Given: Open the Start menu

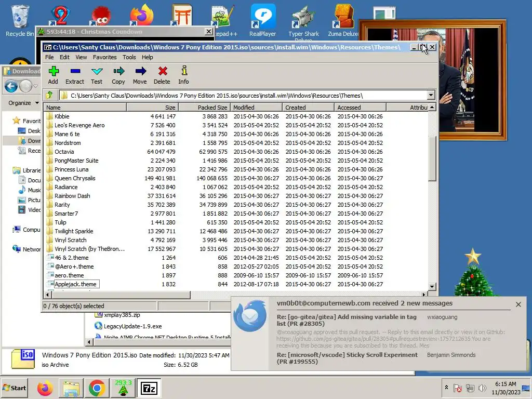Looking at the screenshot, I should pos(14,388).
